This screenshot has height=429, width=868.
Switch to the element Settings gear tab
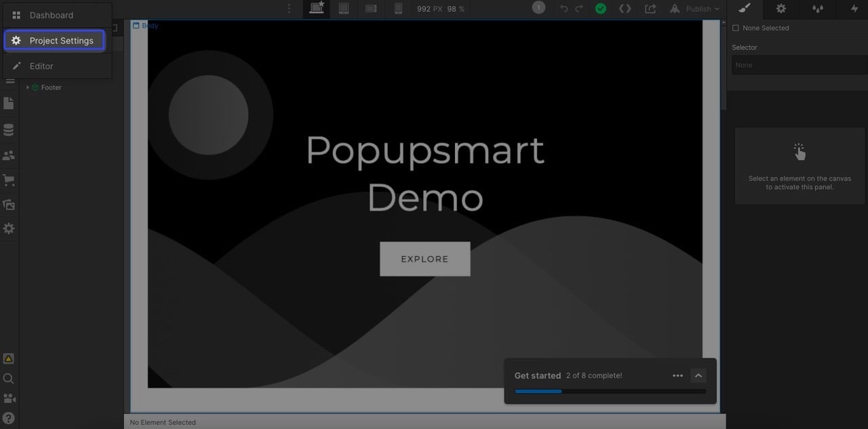[x=781, y=9]
